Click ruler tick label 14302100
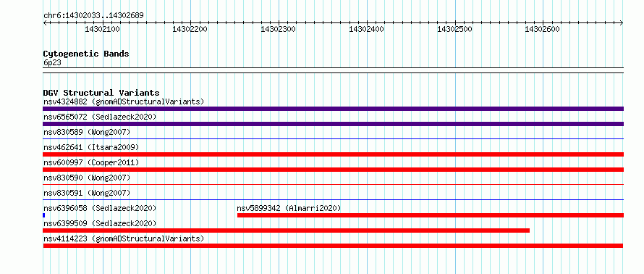Screen dimensions: 644x274 (102, 29)
